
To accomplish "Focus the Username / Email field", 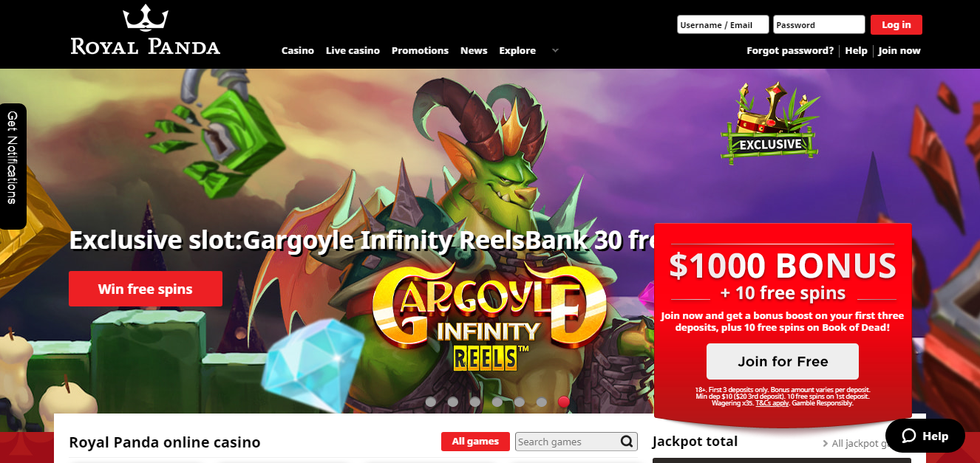I will coord(723,24).
